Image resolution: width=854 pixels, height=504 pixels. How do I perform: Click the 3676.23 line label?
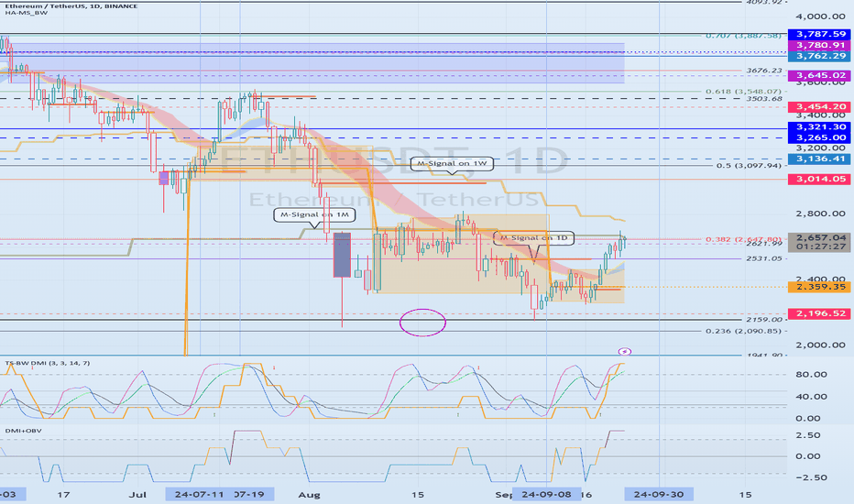click(x=764, y=71)
